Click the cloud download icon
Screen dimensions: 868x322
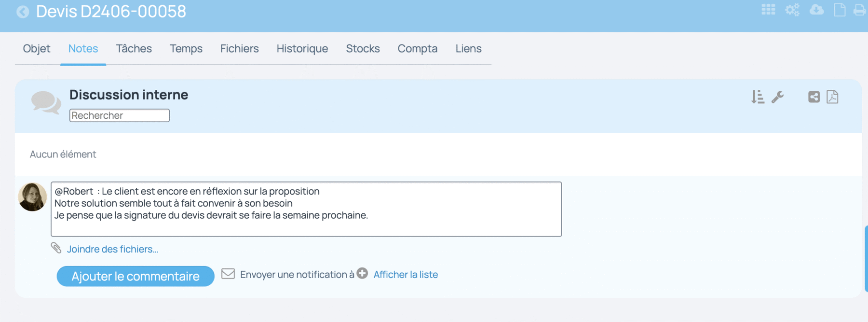pos(816,10)
